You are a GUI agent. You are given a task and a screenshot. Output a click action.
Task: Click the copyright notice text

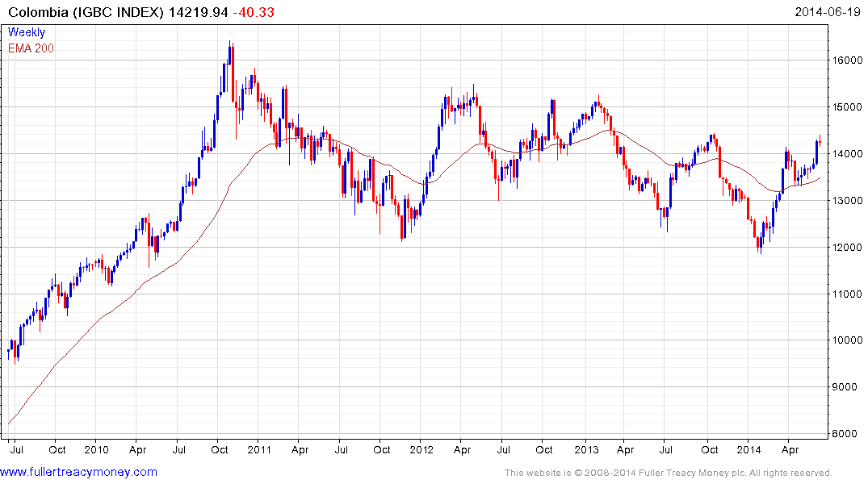(x=669, y=473)
